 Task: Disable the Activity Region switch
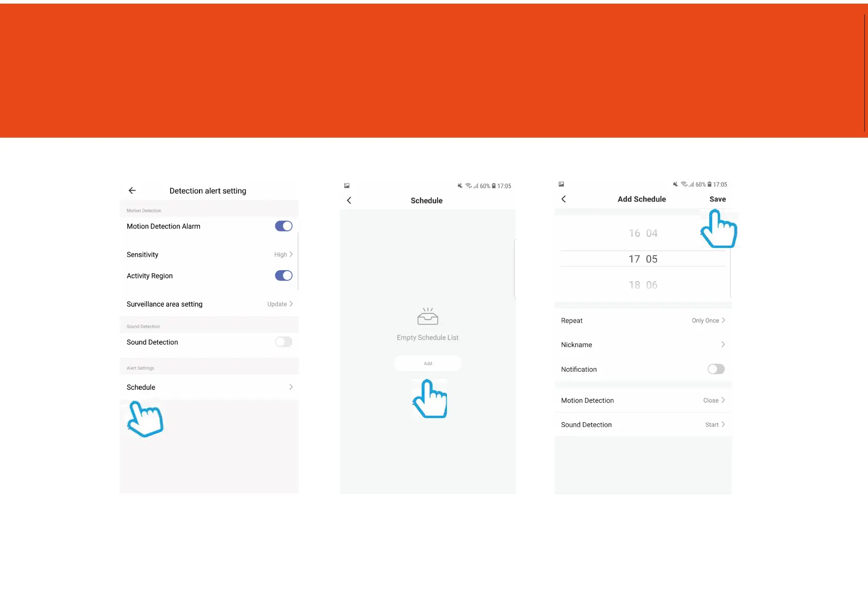(x=283, y=275)
